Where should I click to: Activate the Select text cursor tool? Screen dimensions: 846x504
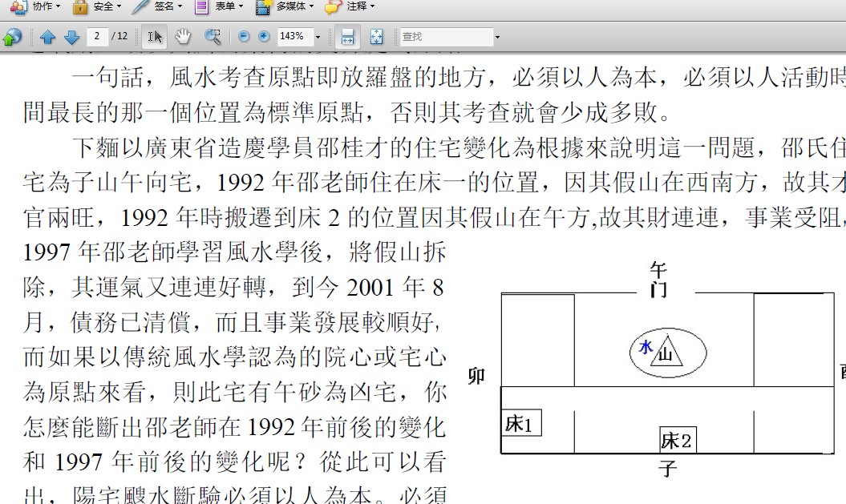pyautogui.click(x=156, y=37)
